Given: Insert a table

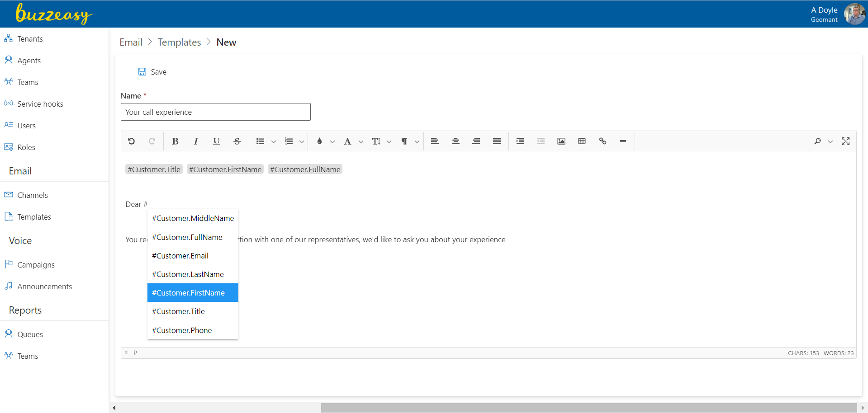Looking at the screenshot, I should pos(582,141).
